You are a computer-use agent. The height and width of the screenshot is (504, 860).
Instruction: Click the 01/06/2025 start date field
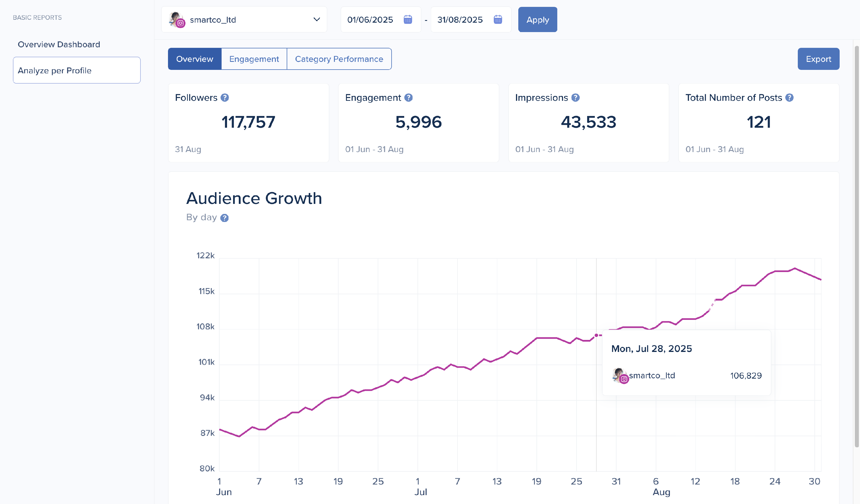pos(370,20)
